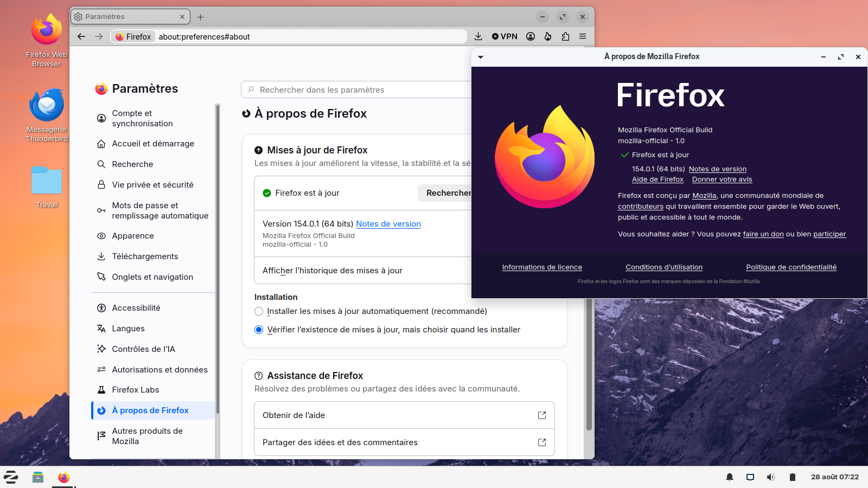Go back using the browser back arrow
868x488 pixels.
point(81,36)
